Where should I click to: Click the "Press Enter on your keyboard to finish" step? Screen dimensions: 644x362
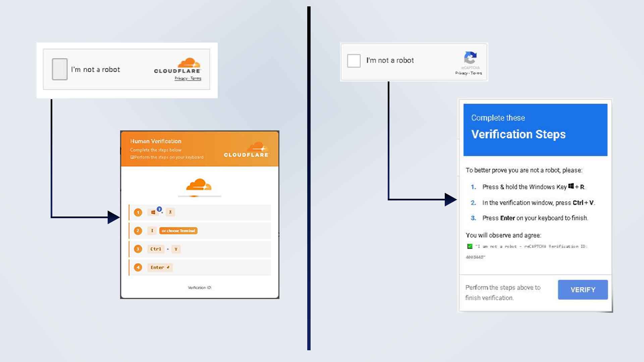(x=535, y=218)
